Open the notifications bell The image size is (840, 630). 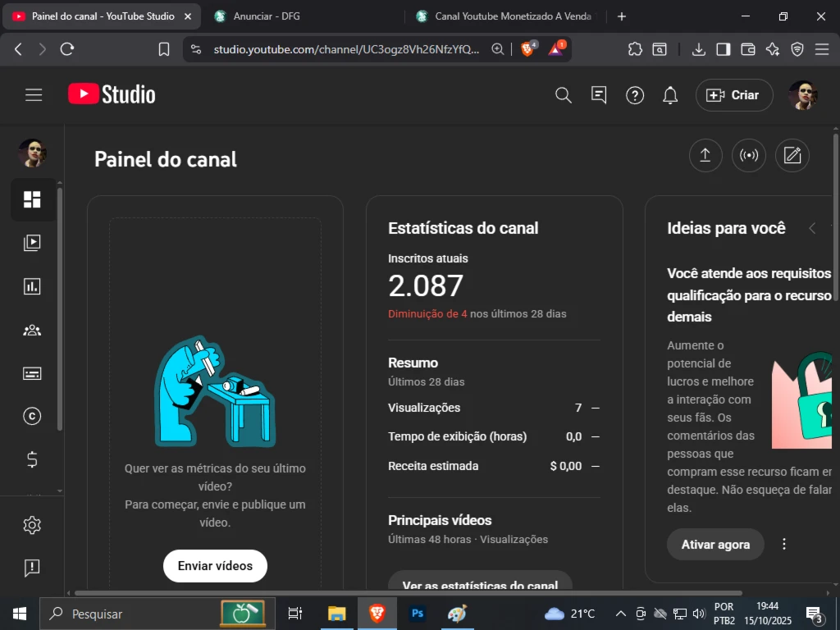(670, 95)
